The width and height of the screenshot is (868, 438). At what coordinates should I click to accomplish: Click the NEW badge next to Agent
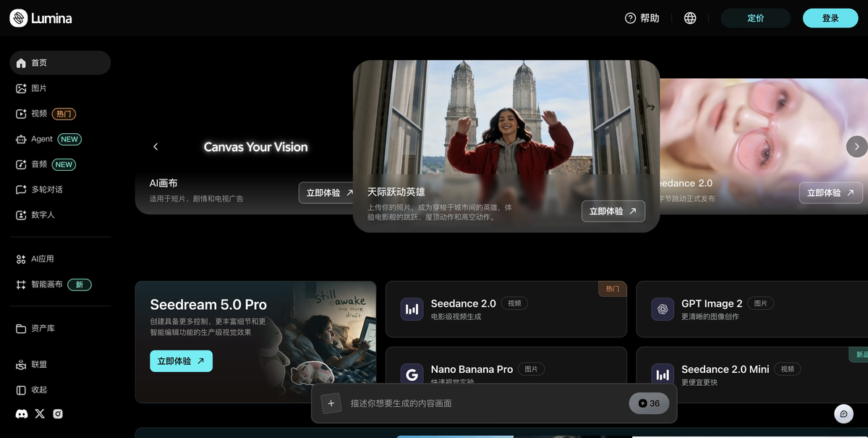click(69, 139)
